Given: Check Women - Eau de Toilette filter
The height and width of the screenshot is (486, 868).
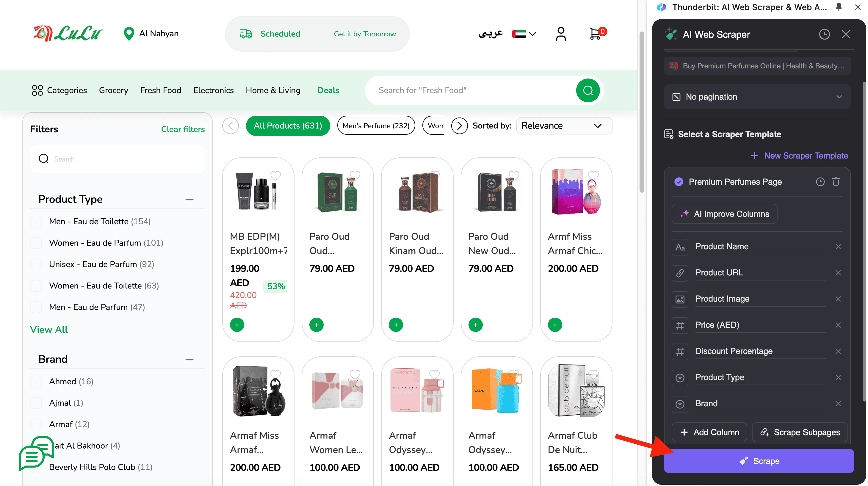Looking at the screenshot, I should tap(36, 286).
